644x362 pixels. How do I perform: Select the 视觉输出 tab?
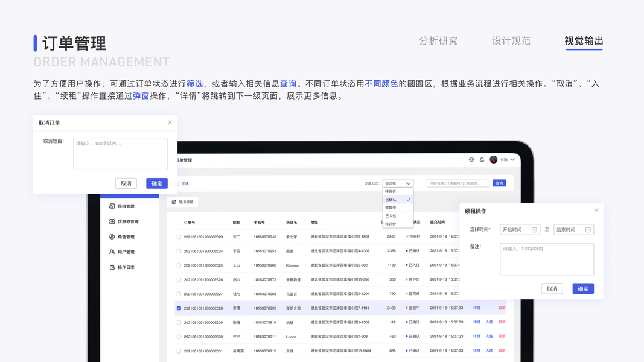(584, 40)
